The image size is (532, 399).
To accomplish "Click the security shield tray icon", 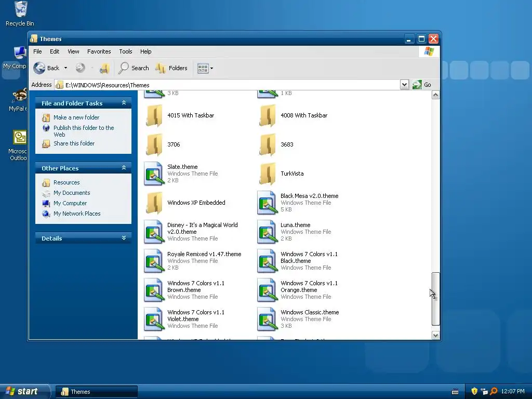I will [474, 391].
